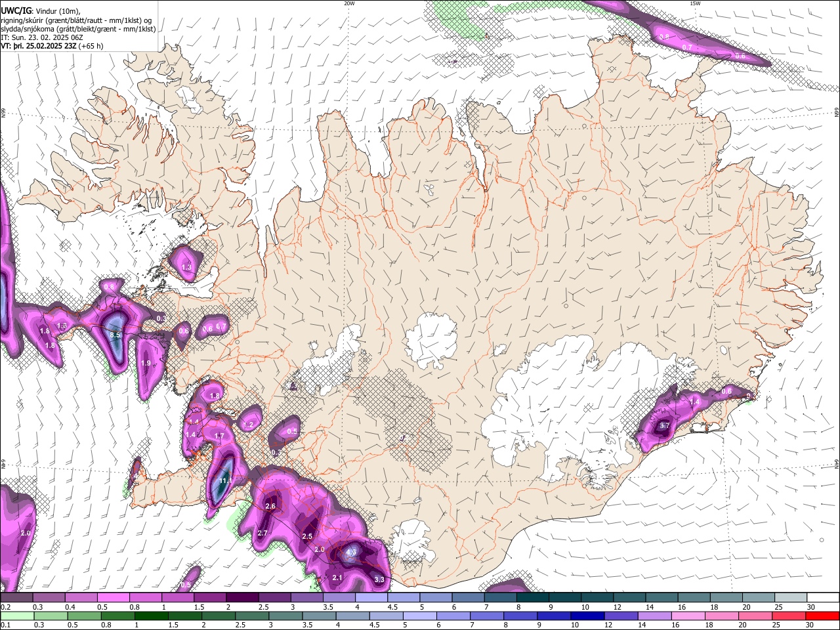Click the 20W longitude label

[349, 3]
